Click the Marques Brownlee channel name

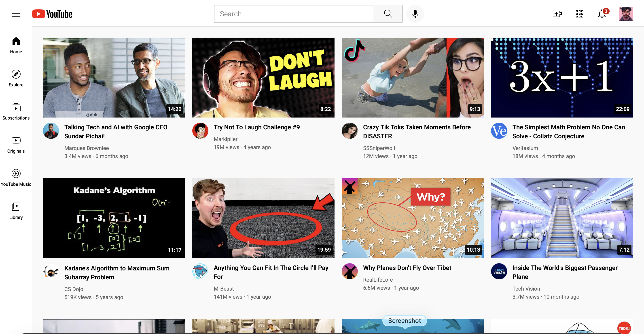click(87, 148)
